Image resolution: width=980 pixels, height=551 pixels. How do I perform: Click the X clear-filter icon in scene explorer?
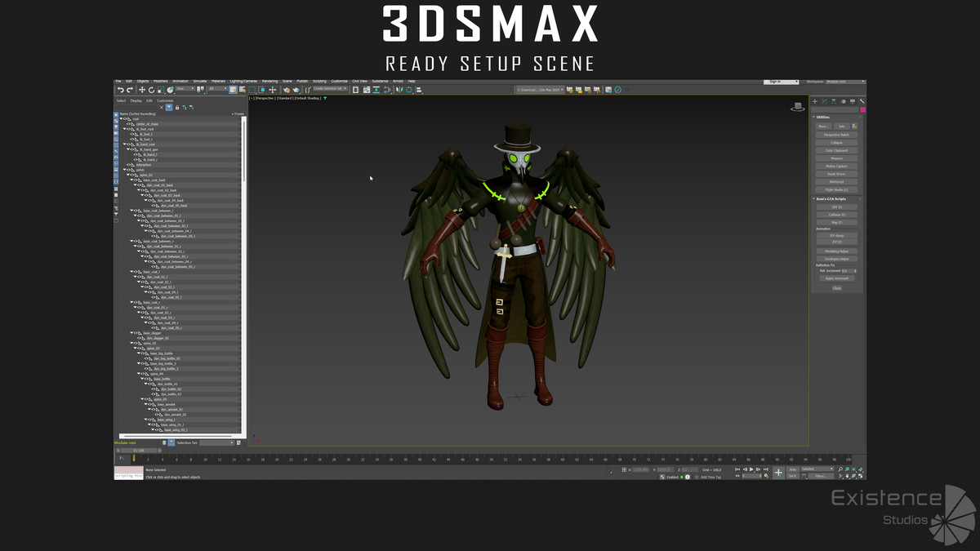click(162, 107)
